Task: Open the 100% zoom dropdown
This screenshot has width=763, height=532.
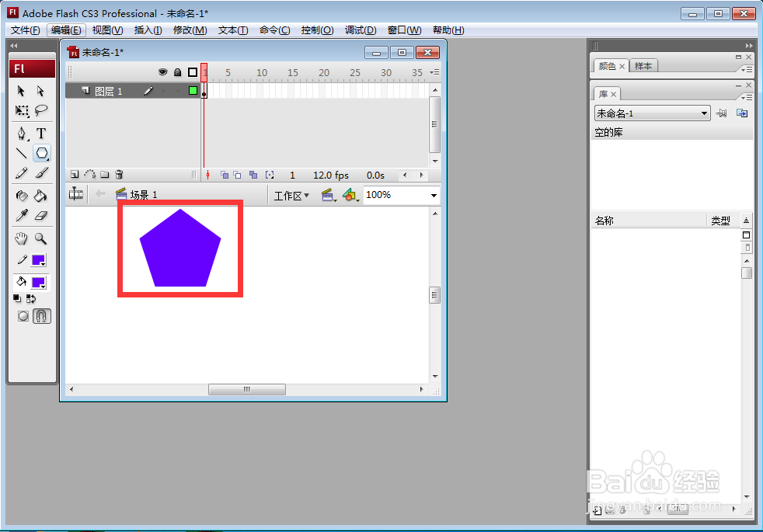Action: pyautogui.click(x=434, y=196)
